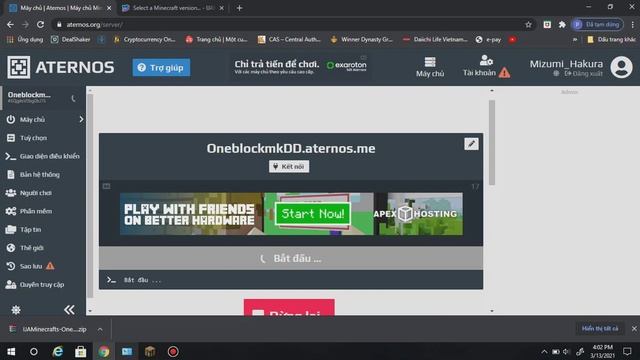Expand the download item options arrow
Viewport: 640px width, 360px height.
[x=100, y=329]
